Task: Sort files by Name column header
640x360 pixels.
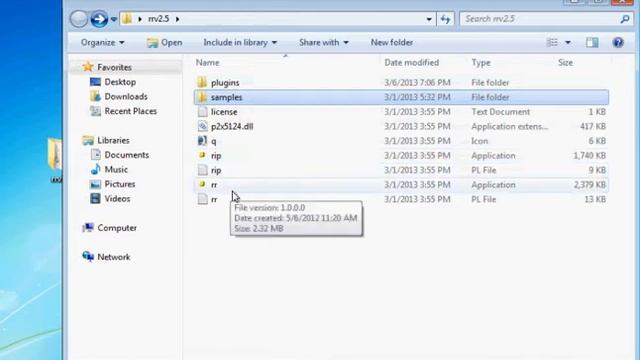Action: [x=207, y=62]
